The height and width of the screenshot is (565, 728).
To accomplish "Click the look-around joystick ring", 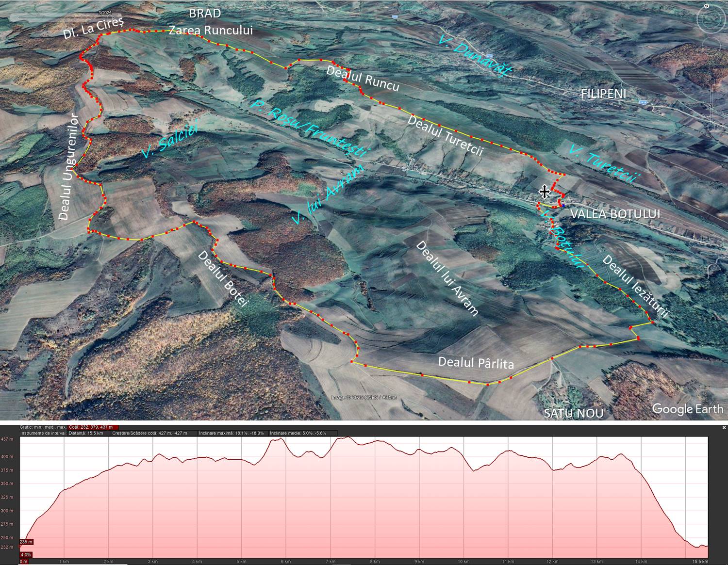I will point(711,18).
